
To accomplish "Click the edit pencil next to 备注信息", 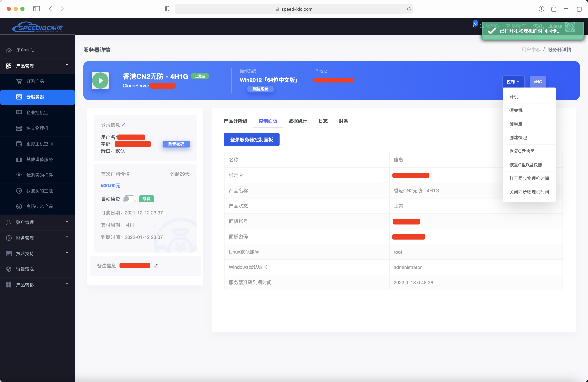I will point(156,265).
